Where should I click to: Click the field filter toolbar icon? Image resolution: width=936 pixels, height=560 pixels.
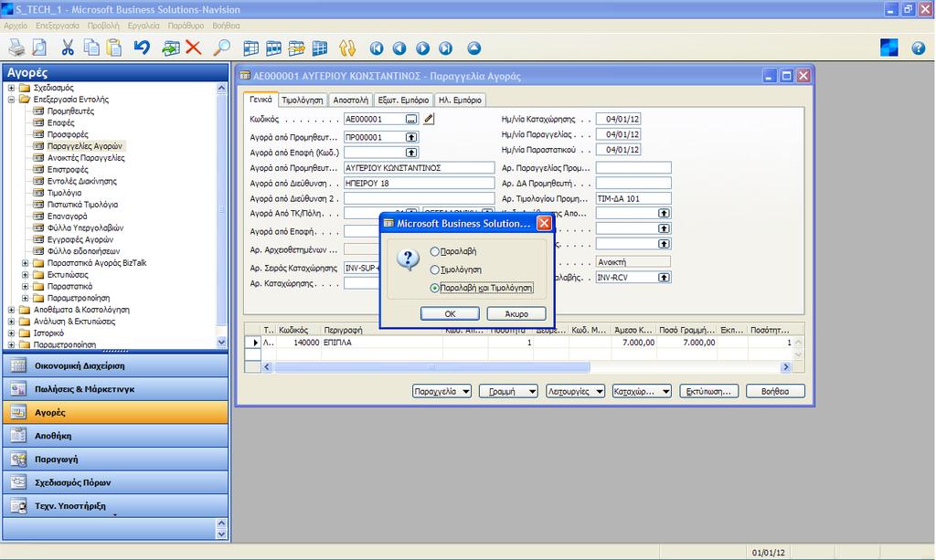pos(250,48)
